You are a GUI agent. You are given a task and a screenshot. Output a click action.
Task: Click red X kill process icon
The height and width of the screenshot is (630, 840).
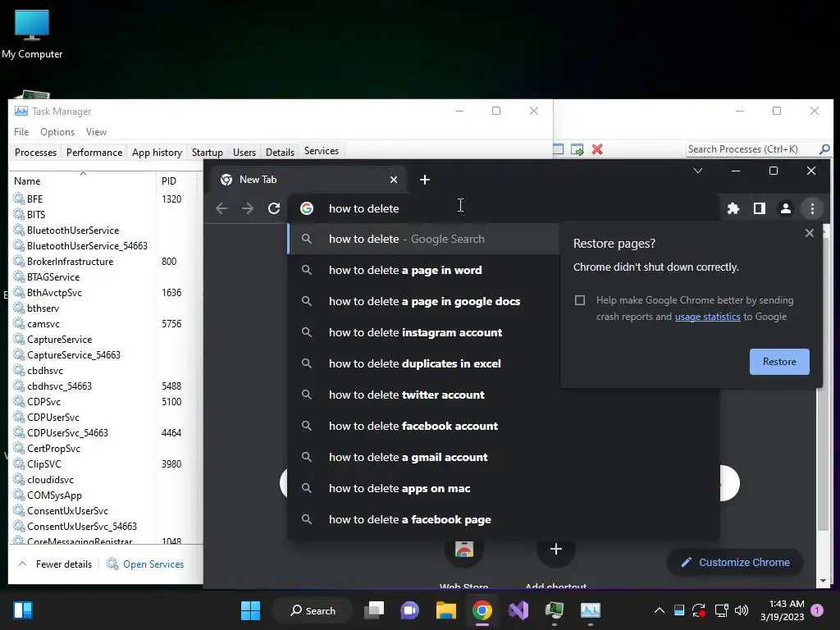coord(597,149)
